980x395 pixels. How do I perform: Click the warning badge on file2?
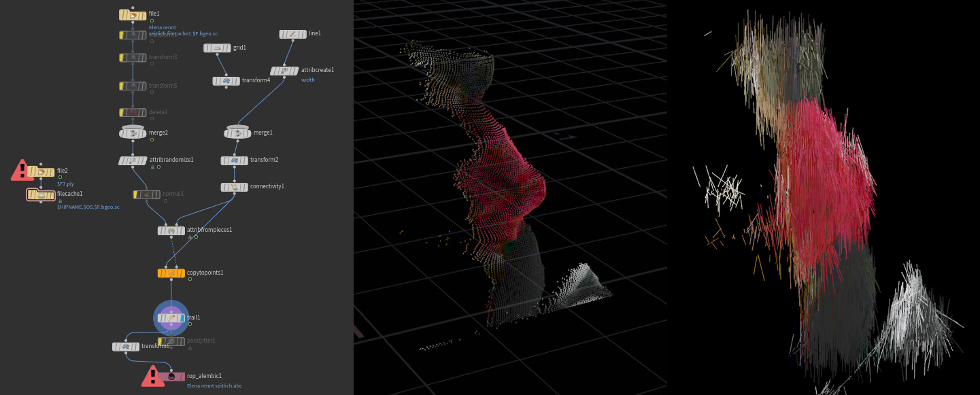point(22,170)
